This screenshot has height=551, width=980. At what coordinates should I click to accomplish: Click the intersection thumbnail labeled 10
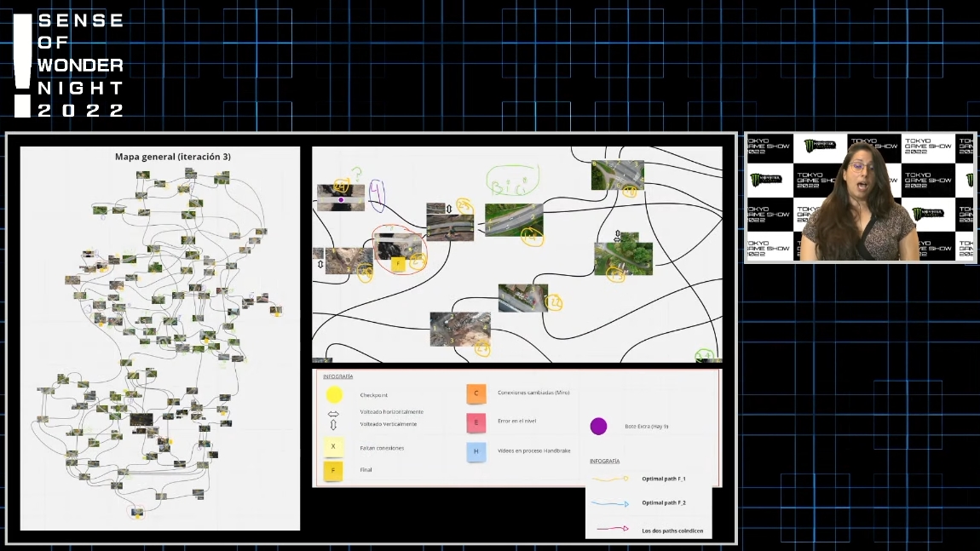click(x=617, y=175)
